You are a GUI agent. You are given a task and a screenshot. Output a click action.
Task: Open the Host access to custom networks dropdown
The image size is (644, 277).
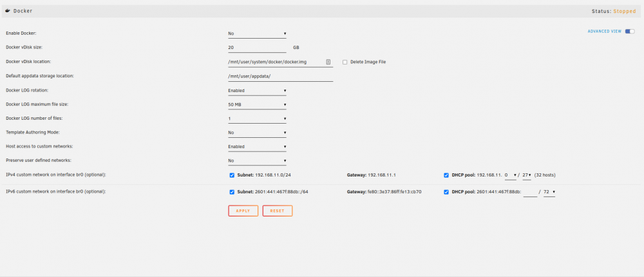(x=257, y=147)
